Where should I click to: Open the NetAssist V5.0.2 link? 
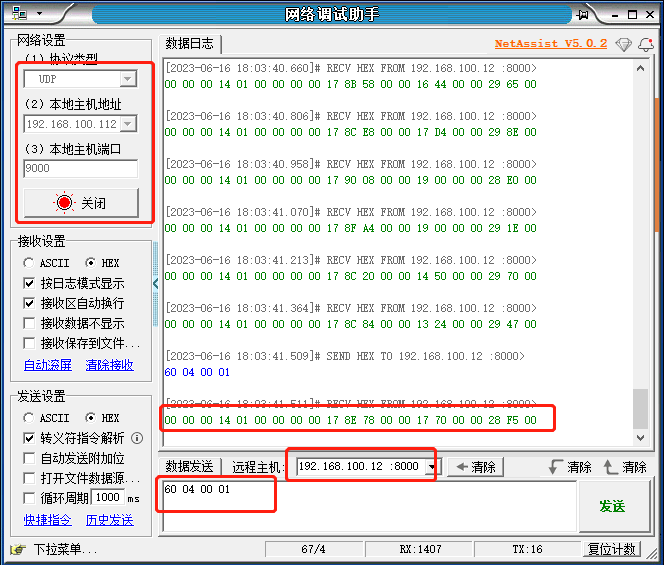[x=551, y=43]
